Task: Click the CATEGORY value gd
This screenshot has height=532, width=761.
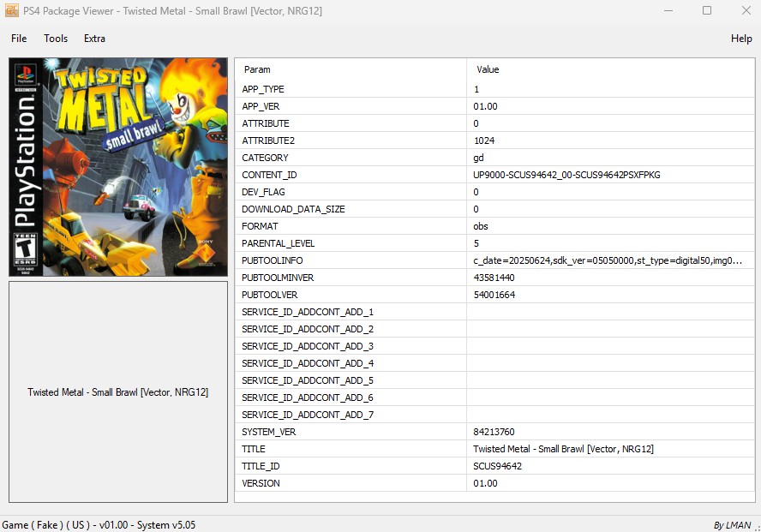Action: click(478, 158)
